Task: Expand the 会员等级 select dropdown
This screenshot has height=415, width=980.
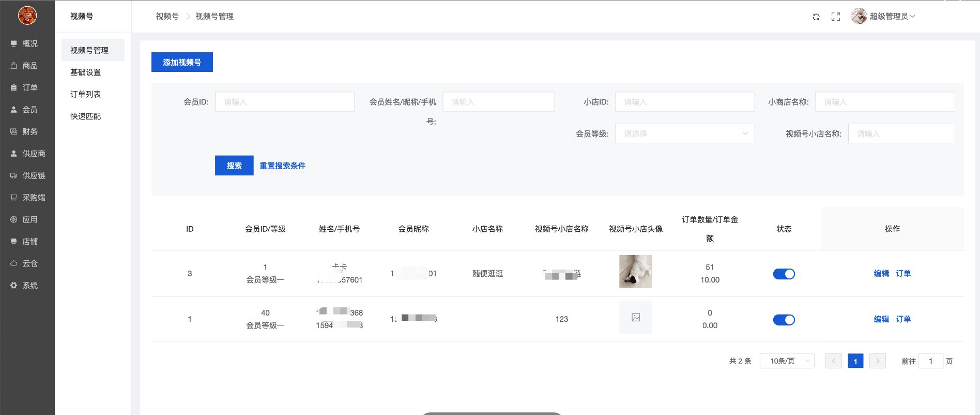Action: (x=684, y=134)
